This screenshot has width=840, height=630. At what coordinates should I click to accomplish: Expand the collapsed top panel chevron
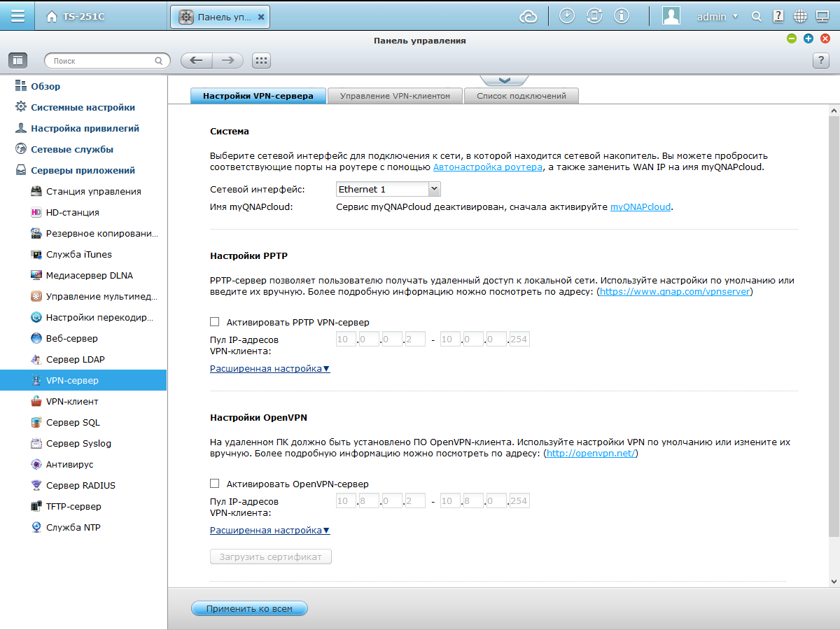tap(504, 80)
